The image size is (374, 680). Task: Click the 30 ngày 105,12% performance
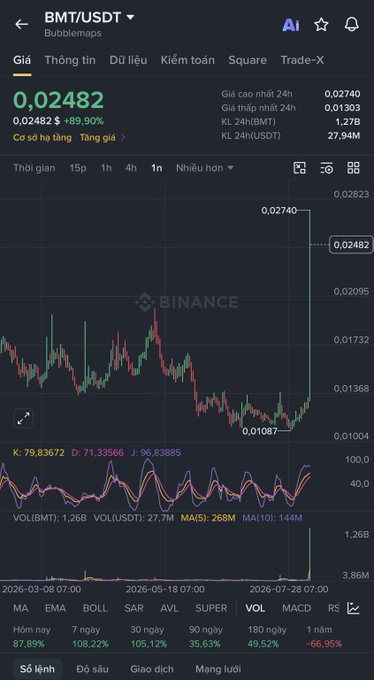pyautogui.click(x=148, y=637)
